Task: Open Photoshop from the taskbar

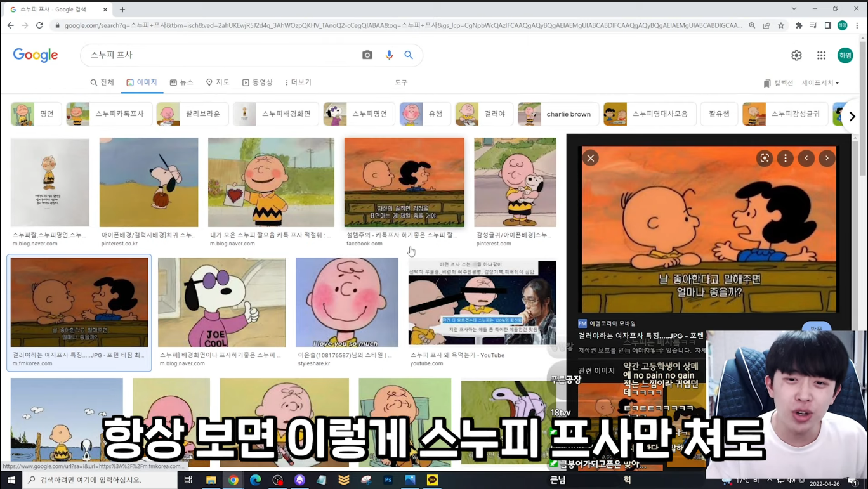Action: click(388, 480)
